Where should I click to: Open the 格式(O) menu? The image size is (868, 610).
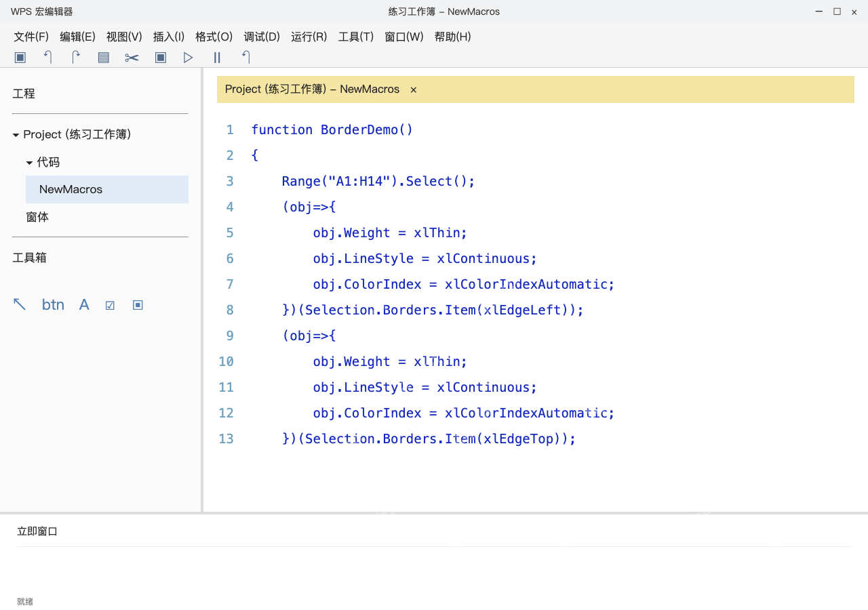coord(214,37)
